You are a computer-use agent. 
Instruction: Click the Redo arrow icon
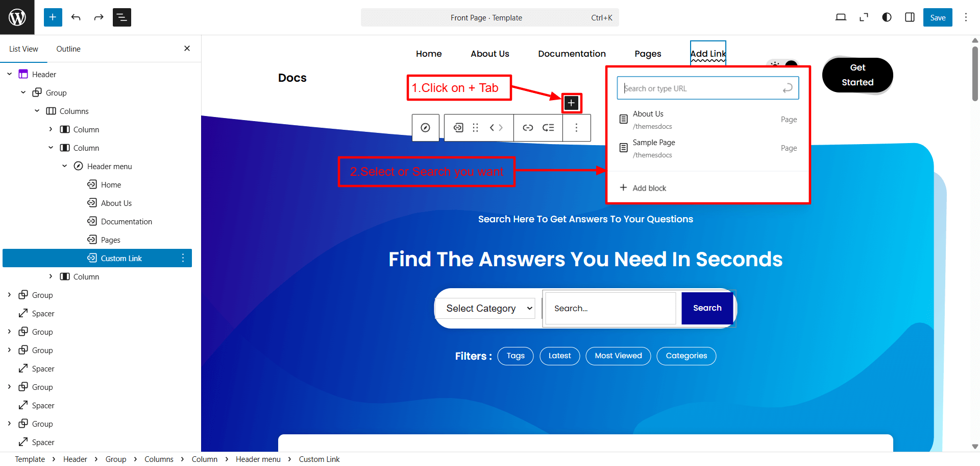pos(99,17)
